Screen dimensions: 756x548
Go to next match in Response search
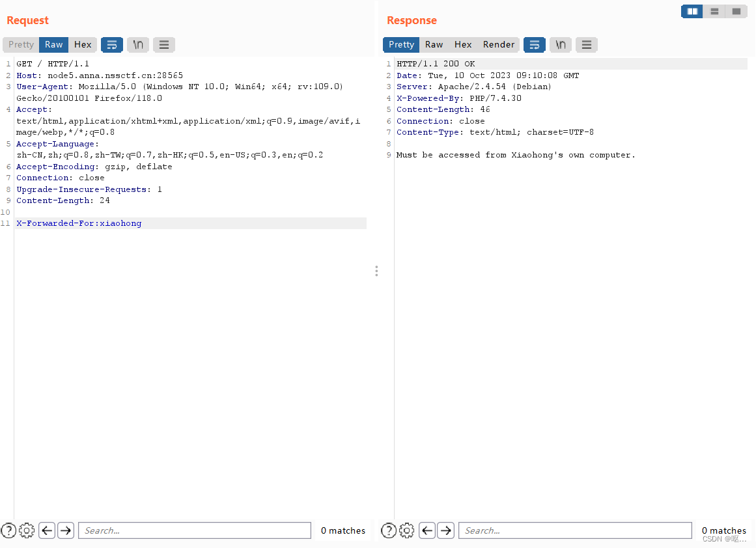point(446,530)
